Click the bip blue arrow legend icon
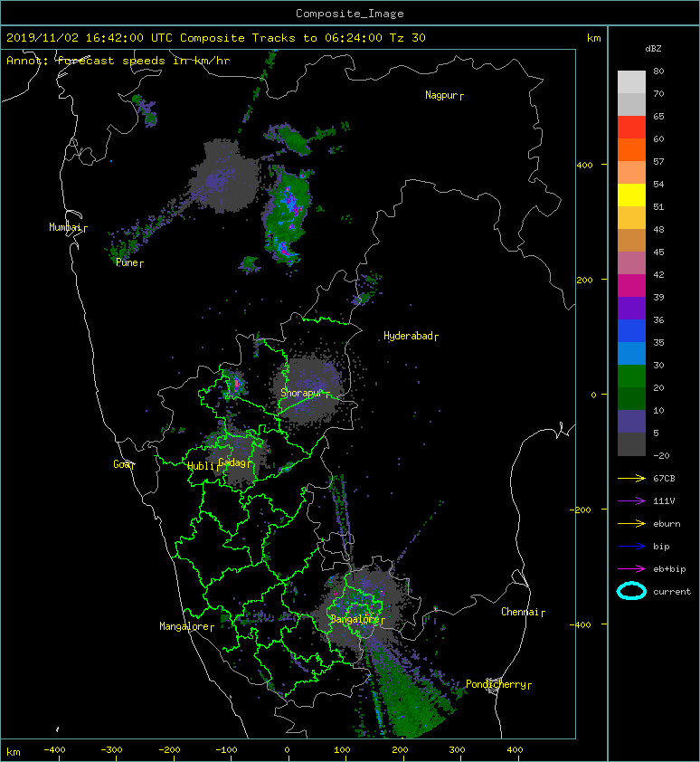Viewport: 700px width, 762px height. tap(631, 547)
